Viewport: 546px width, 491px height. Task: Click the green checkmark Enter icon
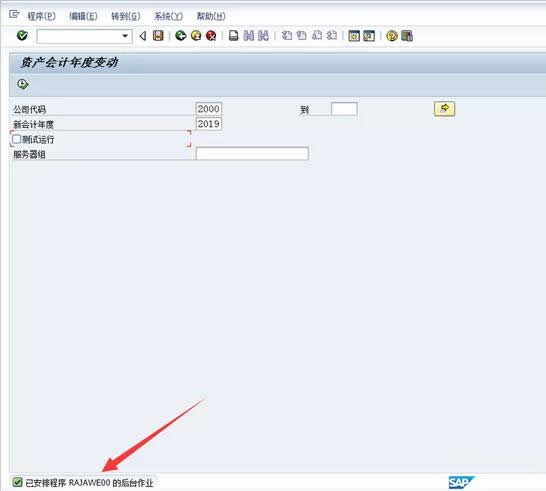click(22, 36)
